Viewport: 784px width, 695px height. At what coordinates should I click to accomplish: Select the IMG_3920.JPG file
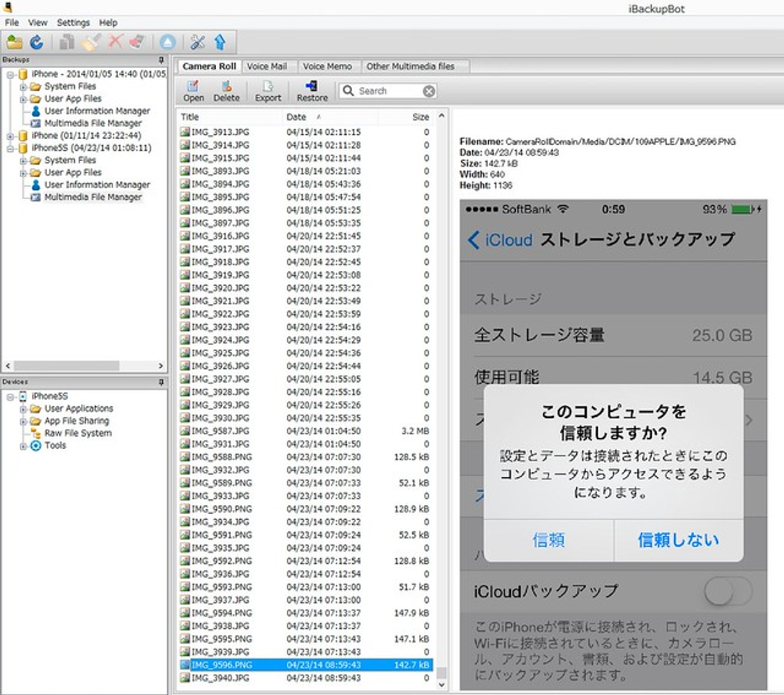pos(305,288)
